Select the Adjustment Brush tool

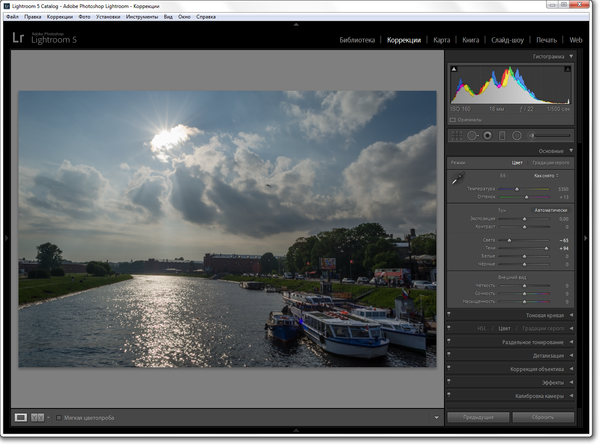(532, 135)
